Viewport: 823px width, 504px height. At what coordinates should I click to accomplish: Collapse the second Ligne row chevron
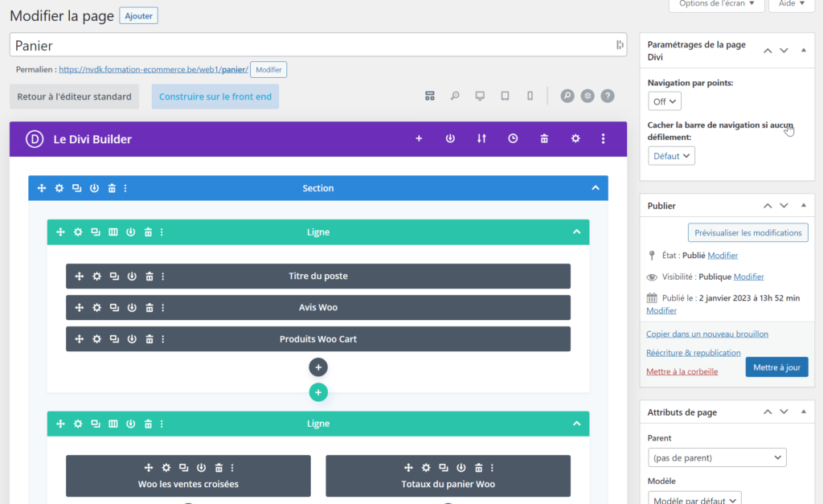click(577, 424)
